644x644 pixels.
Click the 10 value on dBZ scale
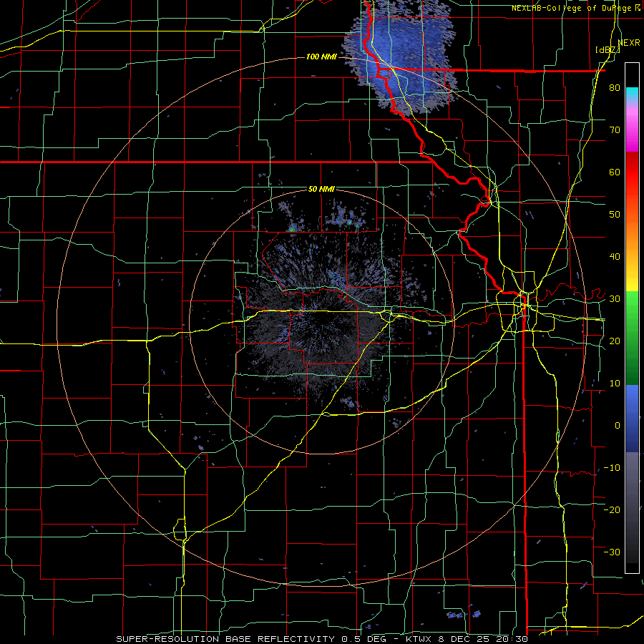pyautogui.click(x=615, y=384)
